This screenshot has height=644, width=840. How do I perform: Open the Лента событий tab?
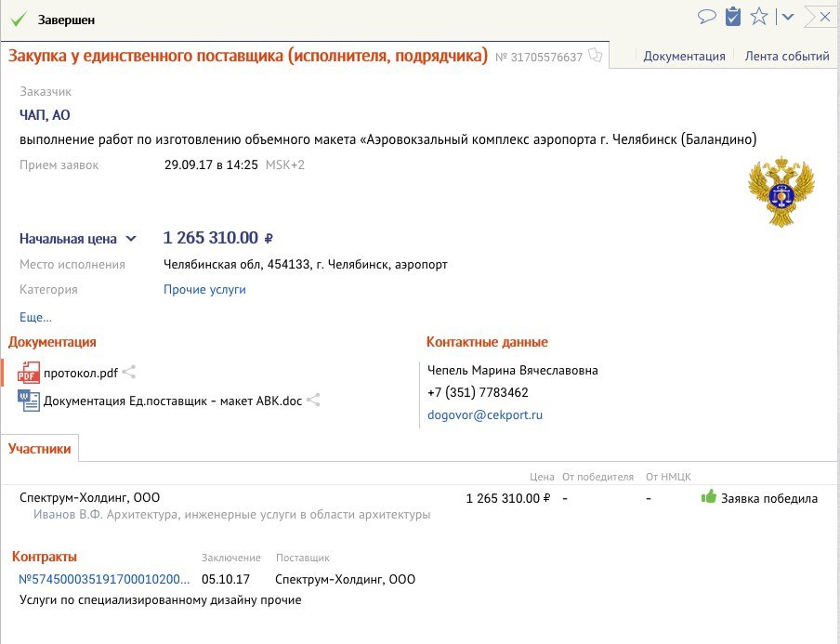tap(787, 56)
